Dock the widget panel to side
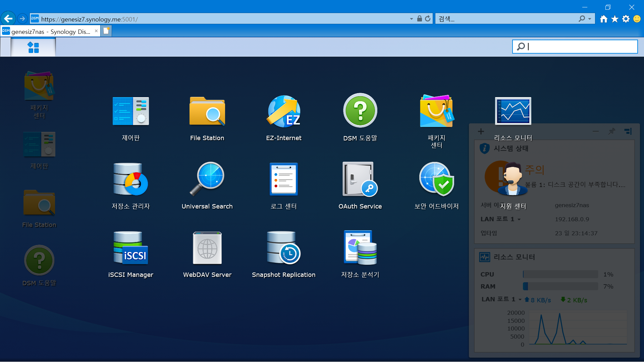644x362 pixels. [628, 131]
